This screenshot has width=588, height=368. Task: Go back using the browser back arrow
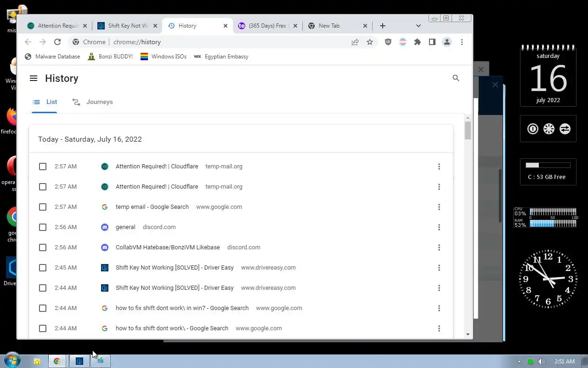(x=28, y=42)
